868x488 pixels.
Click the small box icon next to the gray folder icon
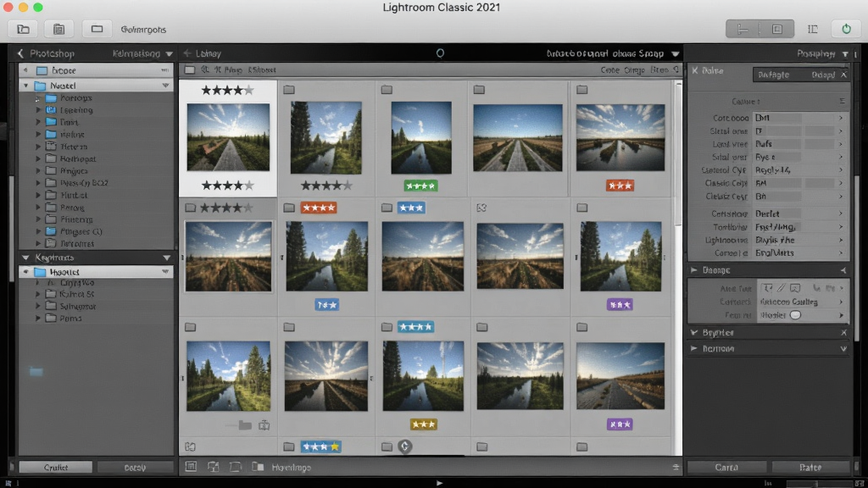pyautogui.click(x=264, y=425)
